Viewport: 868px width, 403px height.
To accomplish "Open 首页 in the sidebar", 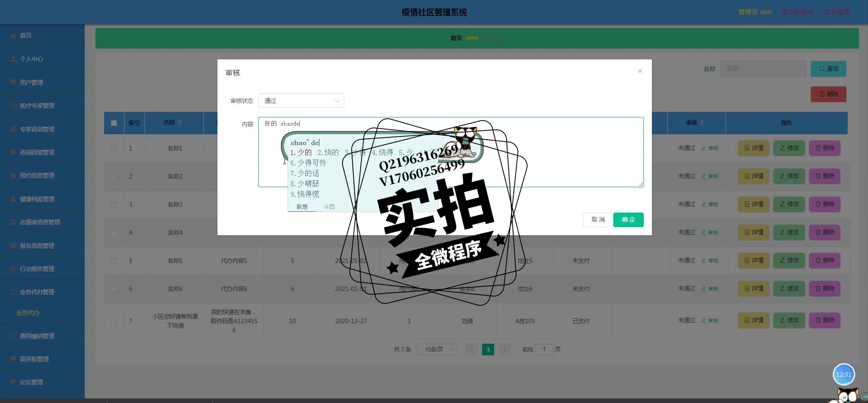I will (42, 35).
